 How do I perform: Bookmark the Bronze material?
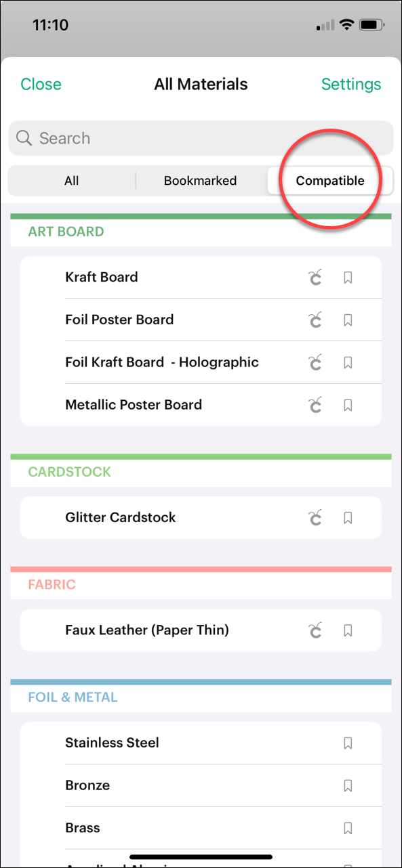click(348, 785)
